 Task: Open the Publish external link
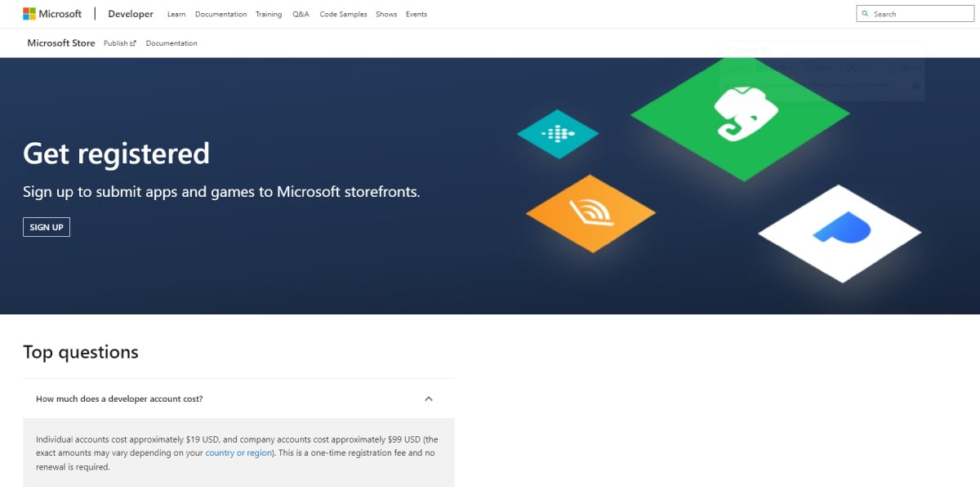coord(120,43)
